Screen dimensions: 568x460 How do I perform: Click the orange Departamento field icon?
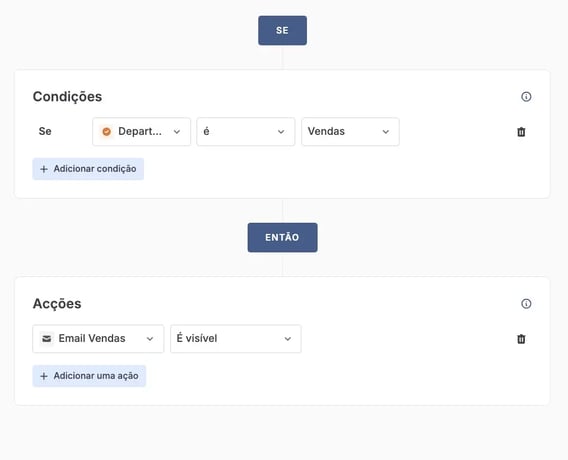[x=106, y=131]
